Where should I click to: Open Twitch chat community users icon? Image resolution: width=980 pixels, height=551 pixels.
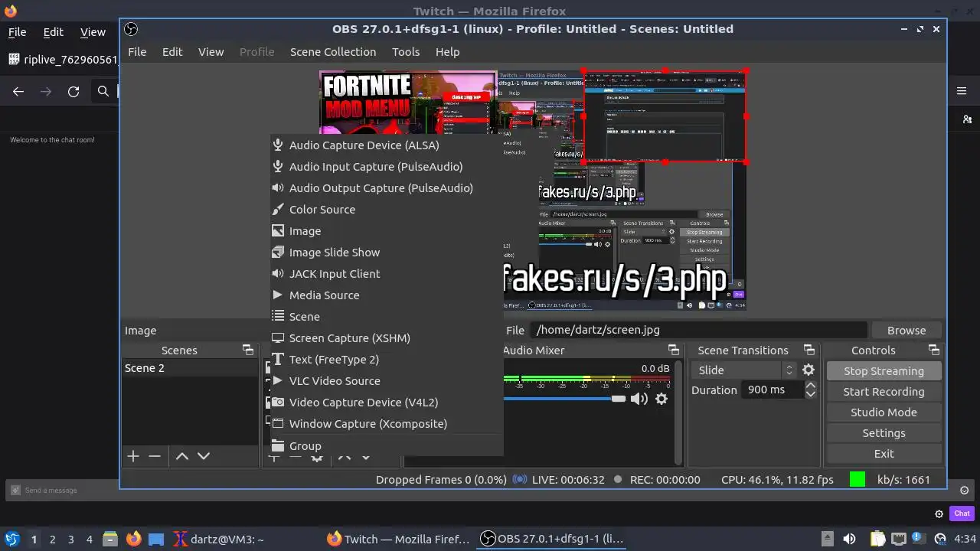[968, 119]
